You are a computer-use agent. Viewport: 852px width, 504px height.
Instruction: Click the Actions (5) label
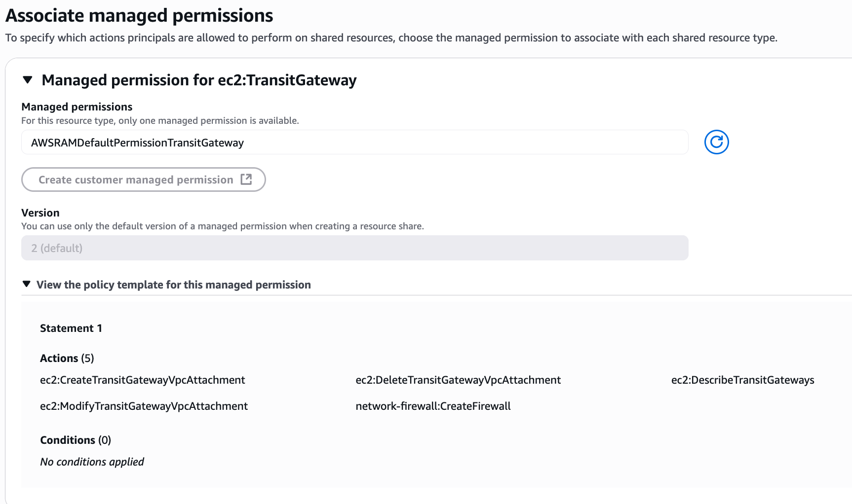point(67,358)
